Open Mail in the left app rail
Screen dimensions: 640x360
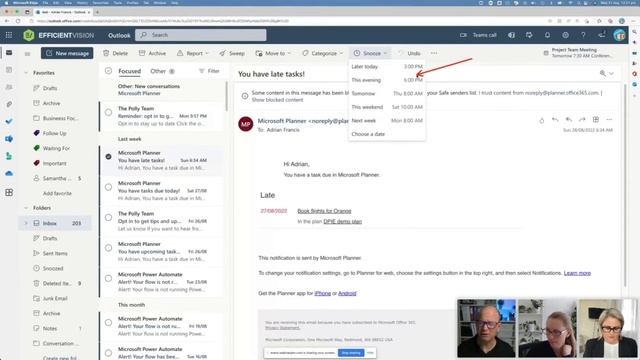(9, 53)
